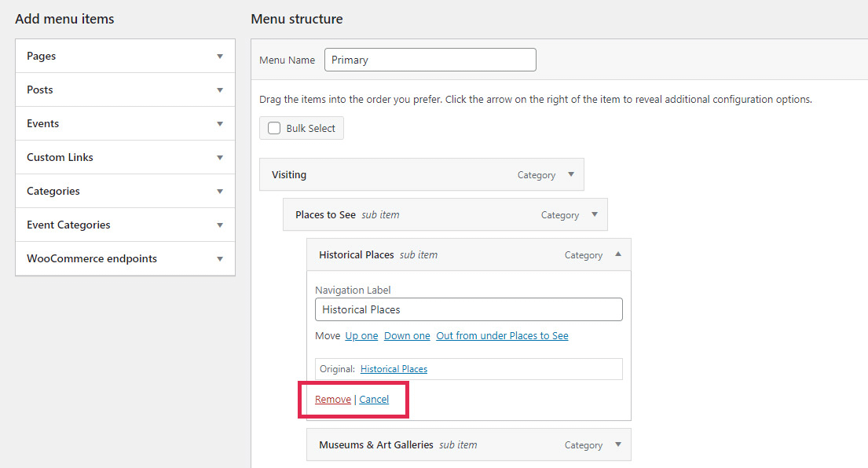Move item out from under Places to See
This screenshot has width=868, height=468.
click(x=502, y=335)
